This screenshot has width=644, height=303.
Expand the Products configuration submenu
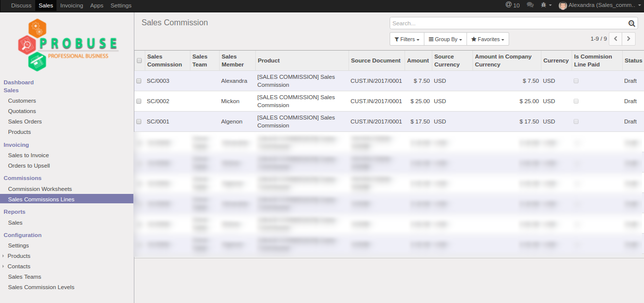pos(19,256)
